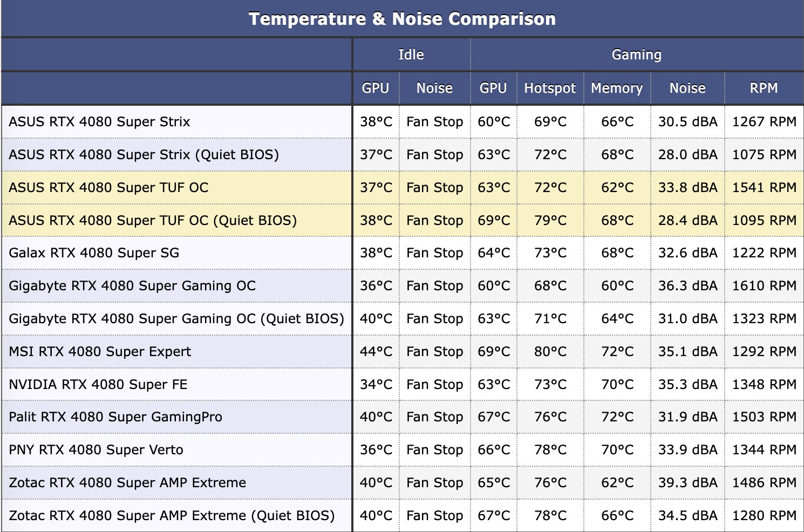Click the 1610 RPM fan speed cell
Image resolution: width=804 pixels, height=532 pixels.
coord(764,285)
